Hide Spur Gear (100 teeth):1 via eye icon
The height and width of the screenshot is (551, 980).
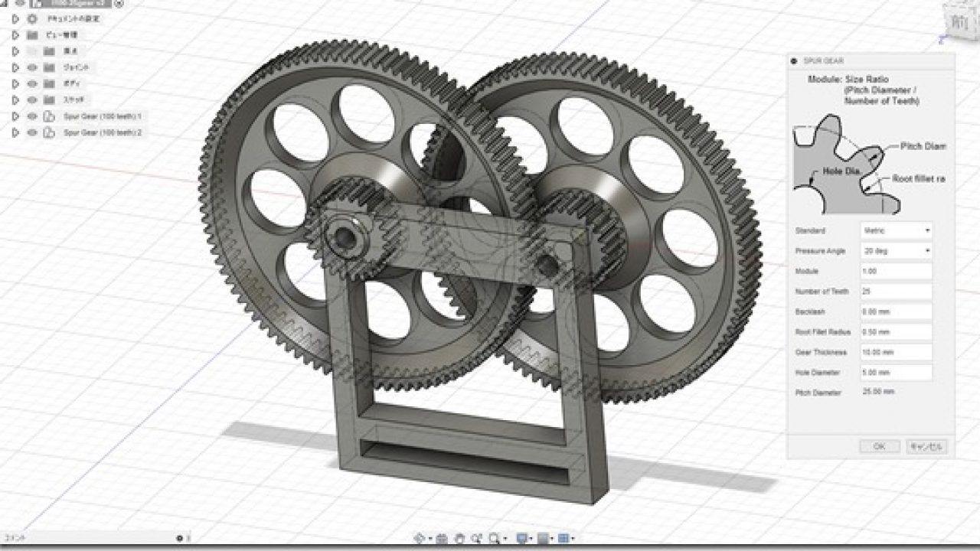(x=32, y=116)
